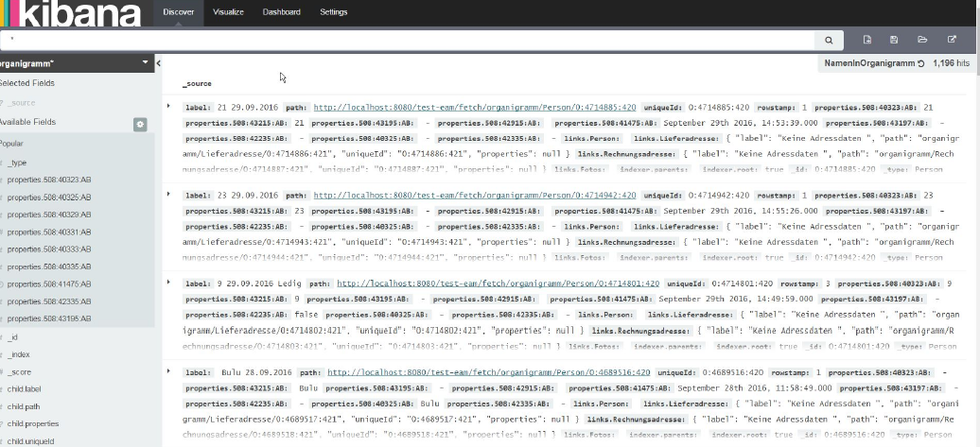Open the organigramm index pattern dropdown
Screen dimensions: 980x447
tap(146, 62)
